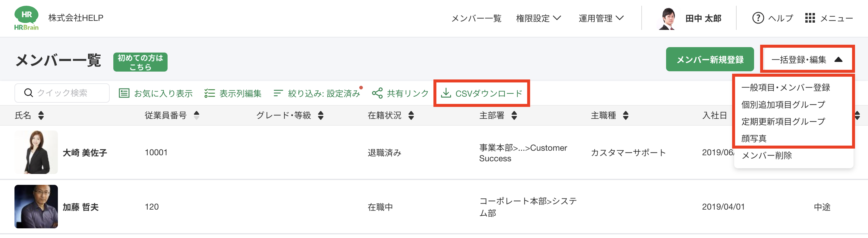Click the filter settings icon

[x=278, y=93]
